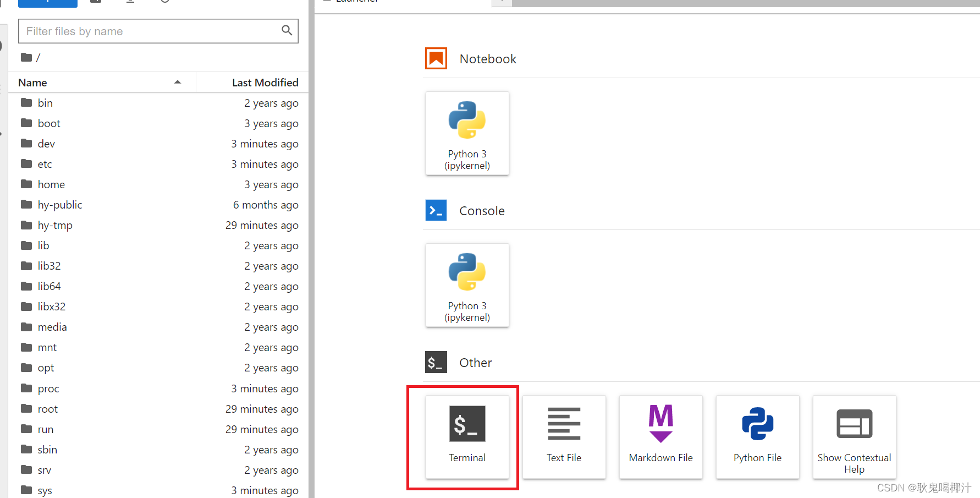The height and width of the screenshot is (498, 980).
Task: Select the lib64 folder
Action: [158, 286]
